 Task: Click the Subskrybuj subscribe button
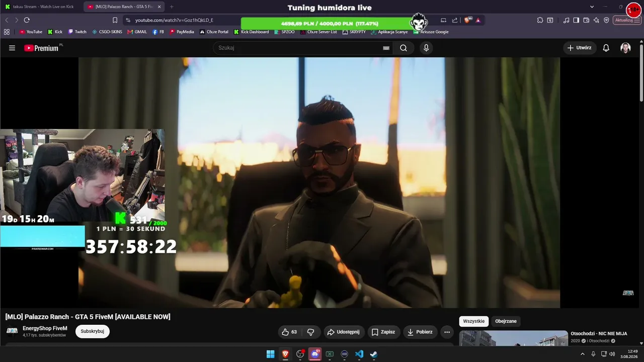click(93, 331)
